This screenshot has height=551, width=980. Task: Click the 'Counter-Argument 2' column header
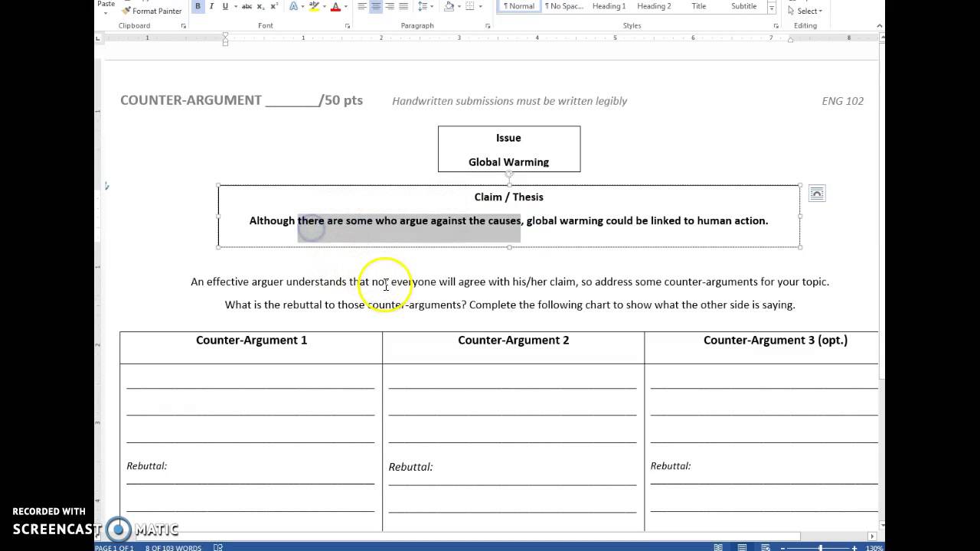513,340
